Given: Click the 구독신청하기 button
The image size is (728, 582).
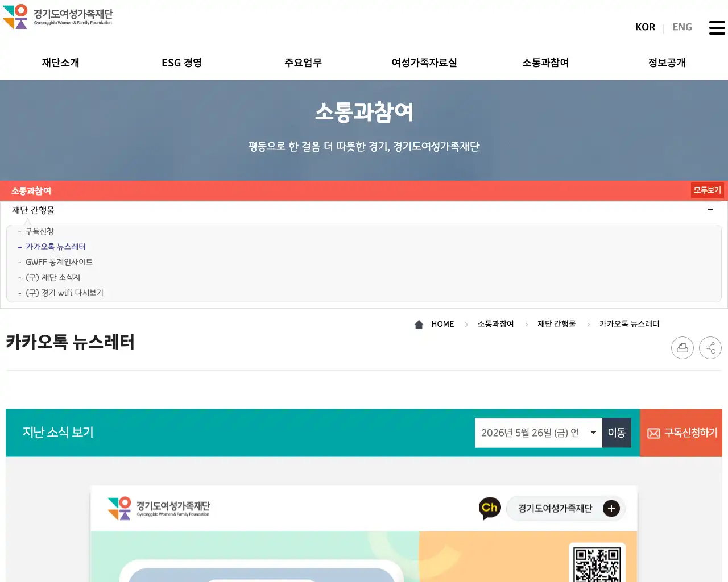Looking at the screenshot, I should (681, 433).
